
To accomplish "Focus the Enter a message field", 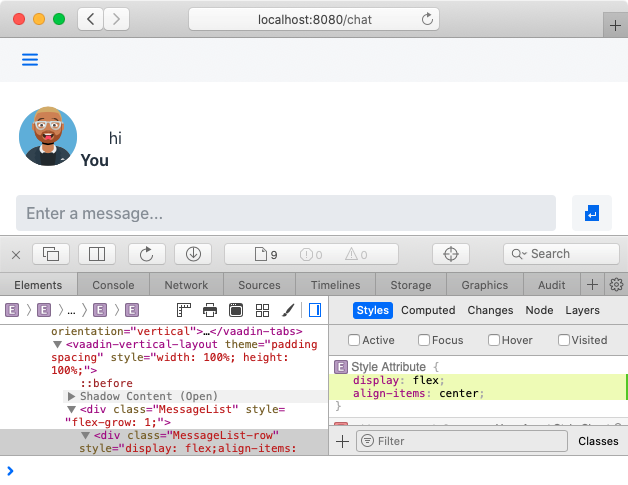I will [285, 213].
